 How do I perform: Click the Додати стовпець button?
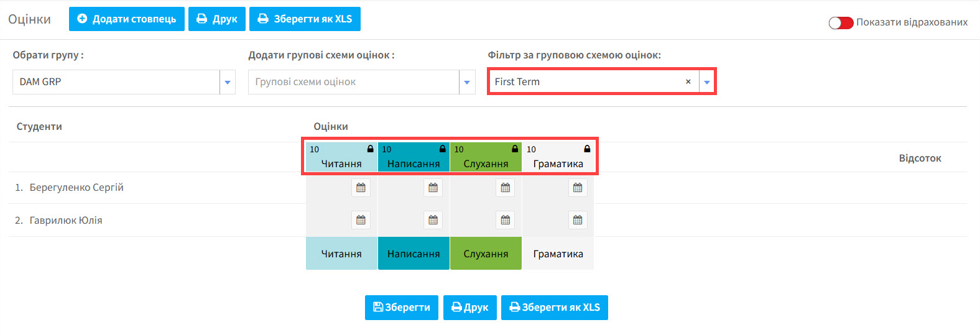(127, 19)
